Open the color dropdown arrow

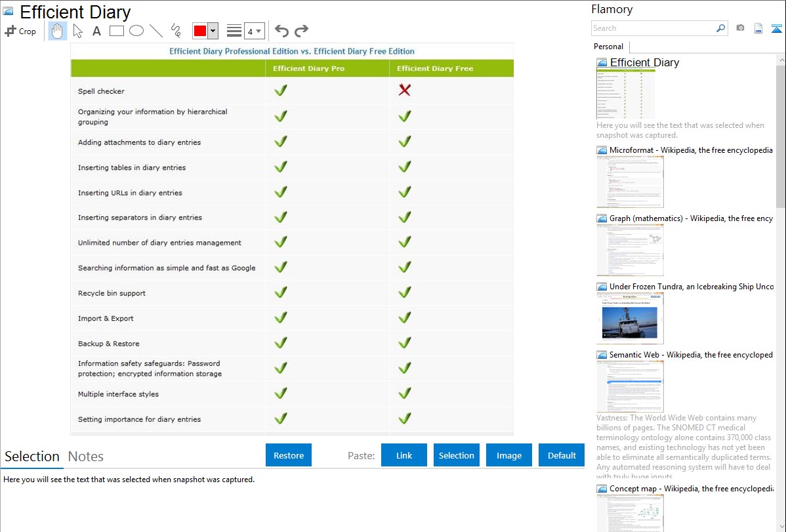(213, 31)
